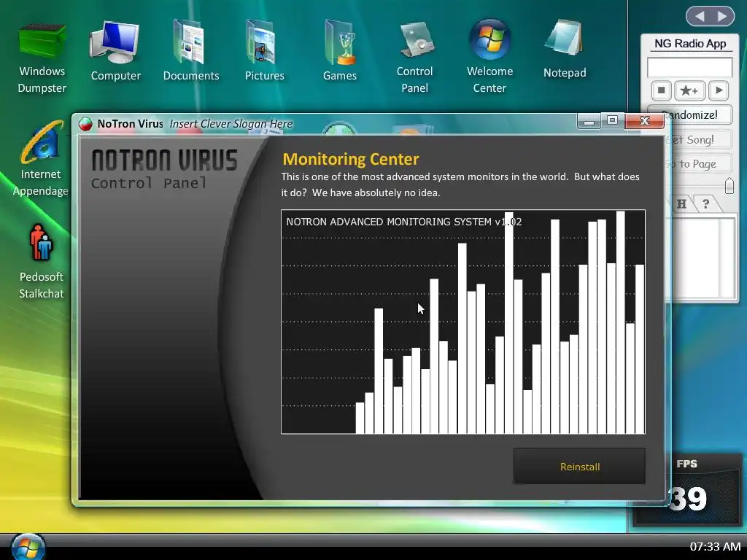Click the NG Radio App text input field

point(689,67)
